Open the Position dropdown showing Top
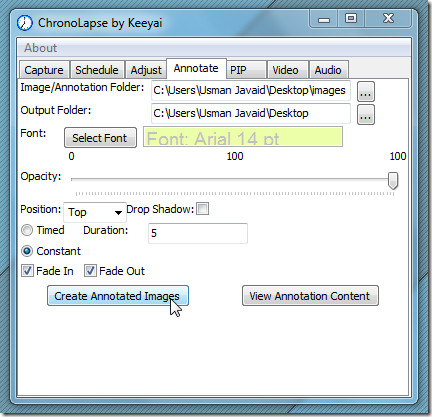This screenshot has width=432, height=417. (95, 212)
